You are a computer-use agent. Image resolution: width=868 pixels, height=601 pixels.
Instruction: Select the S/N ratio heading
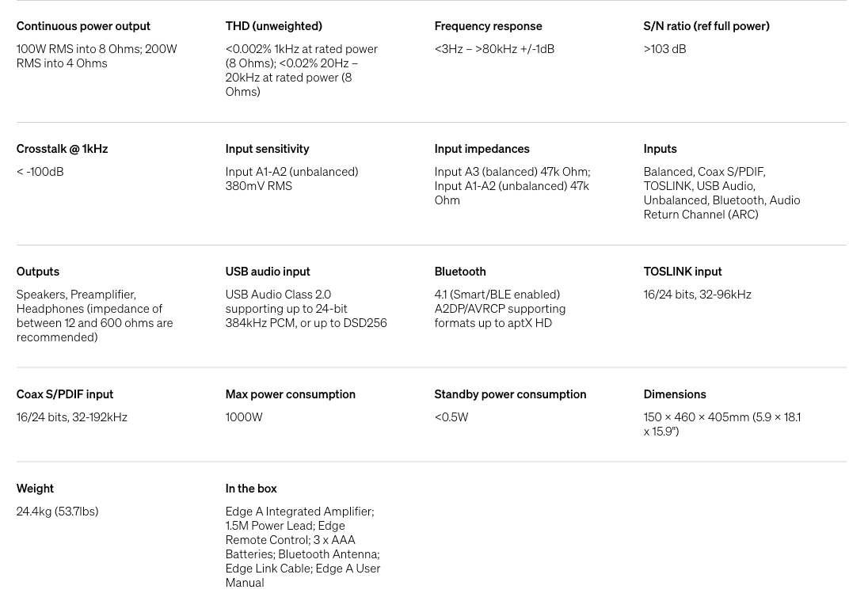pos(706,26)
